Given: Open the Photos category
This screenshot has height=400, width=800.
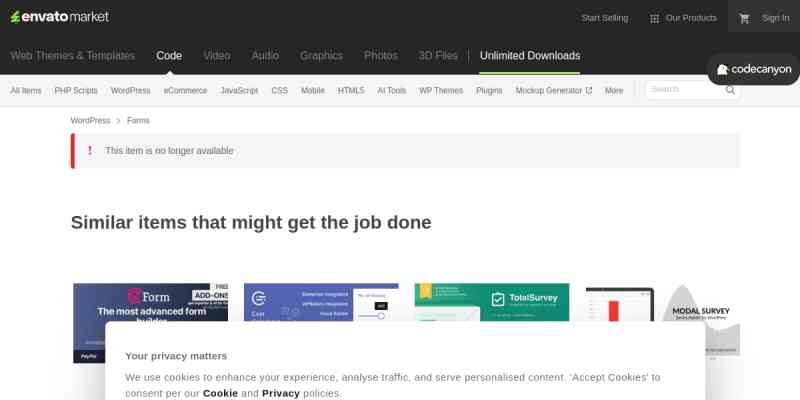Looking at the screenshot, I should click(x=381, y=56).
